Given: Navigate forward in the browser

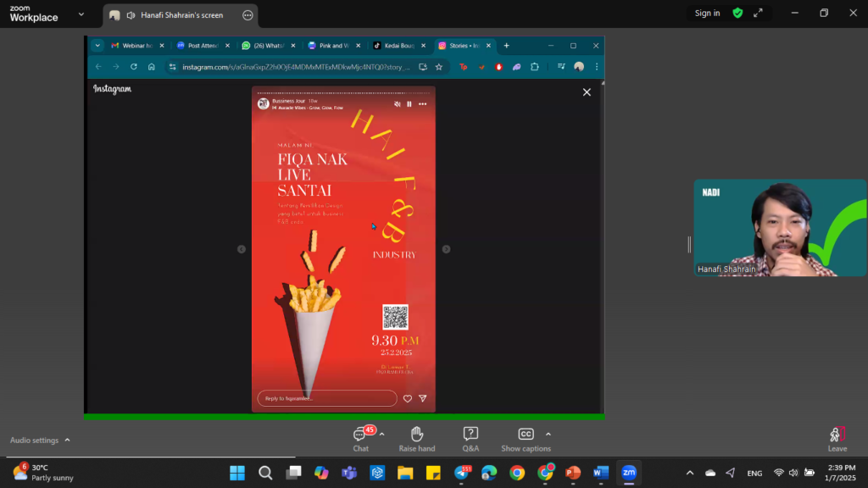Looking at the screenshot, I should [115, 67].
